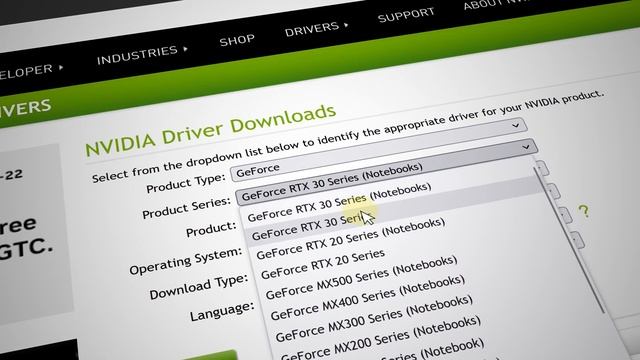
Task: Expand the Product Type GeForce dropdown
Action: 378,149
